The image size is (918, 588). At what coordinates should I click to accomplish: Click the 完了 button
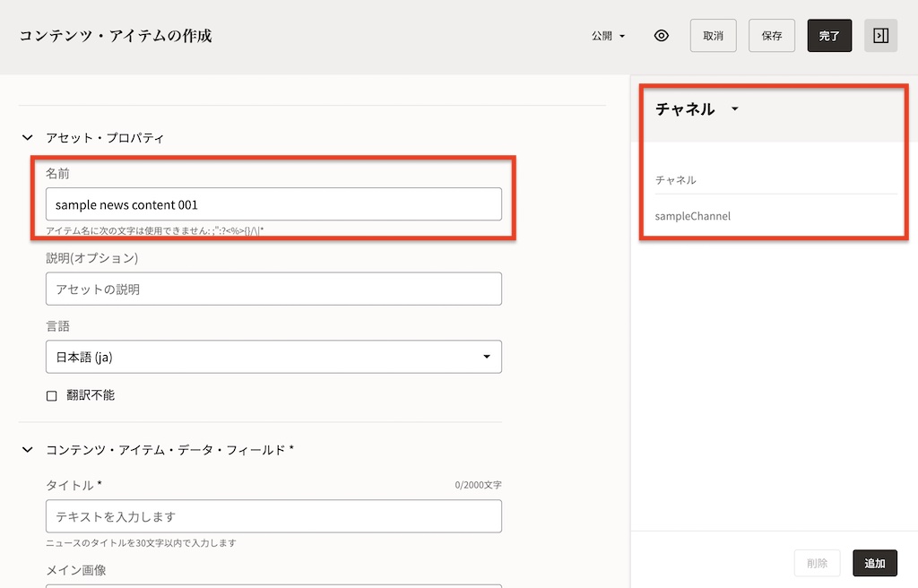click(x=829, y=36)
